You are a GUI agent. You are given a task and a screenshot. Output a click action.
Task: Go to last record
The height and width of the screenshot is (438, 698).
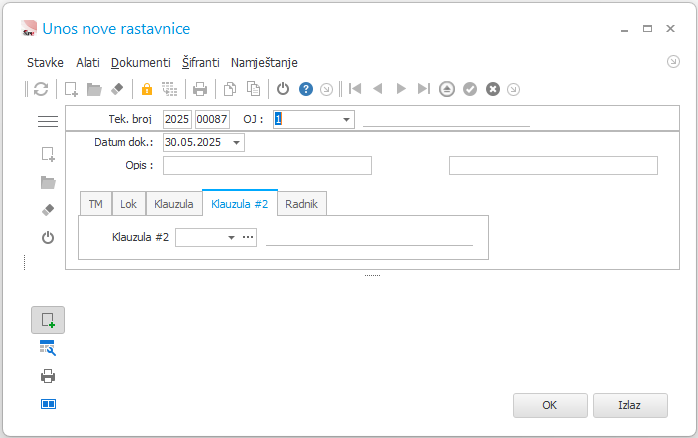click(x=424, y=89)
